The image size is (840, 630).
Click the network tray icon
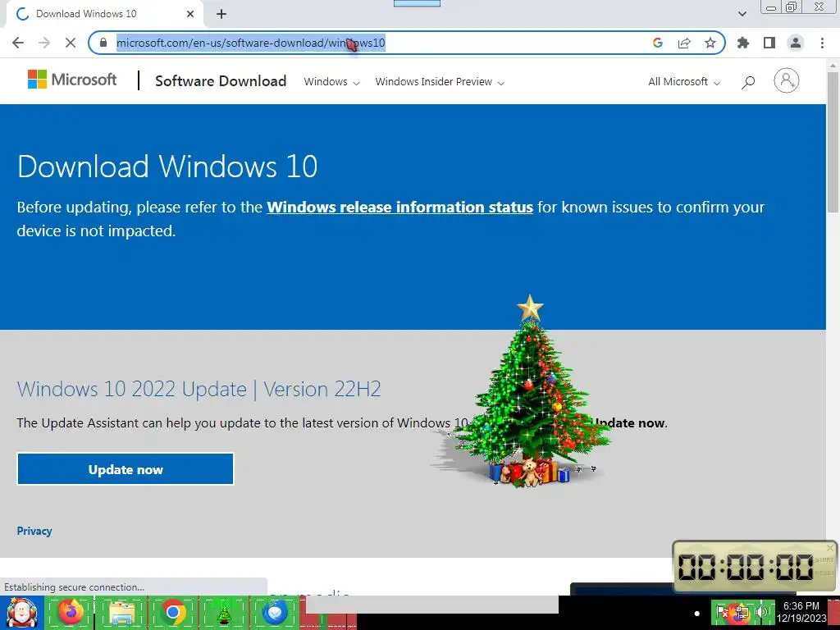coord(742,612)
